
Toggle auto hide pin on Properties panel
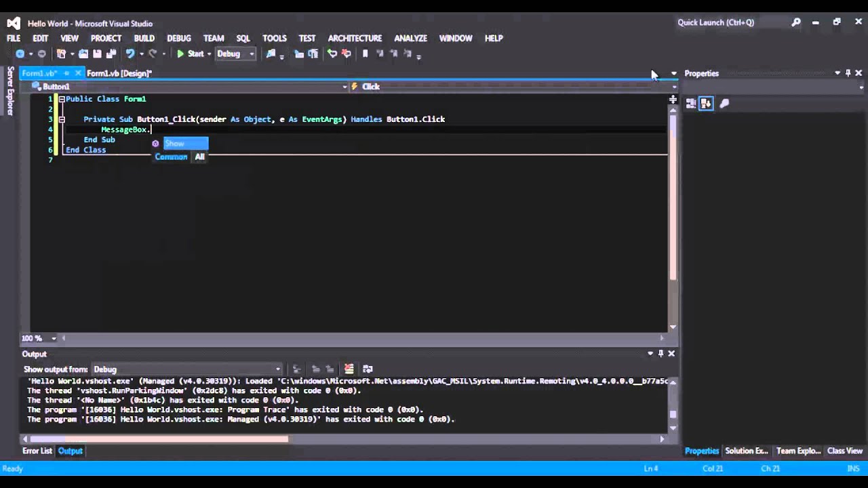[x=848, y=73]
